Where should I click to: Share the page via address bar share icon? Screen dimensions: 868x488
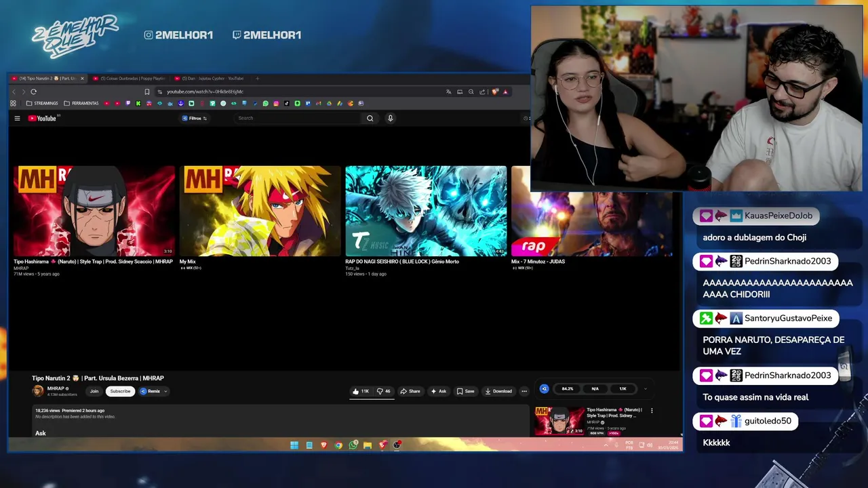click(x=481, y=91)
